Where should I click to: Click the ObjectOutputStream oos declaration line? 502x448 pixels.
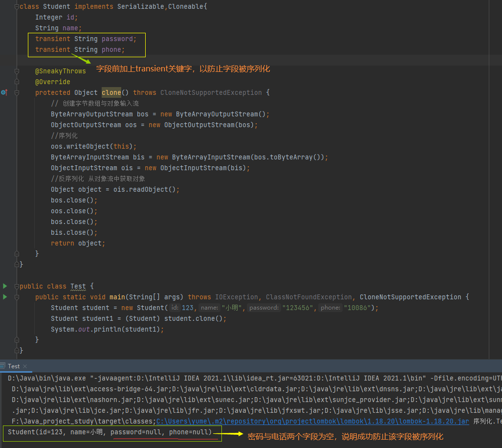click(154, 125)
